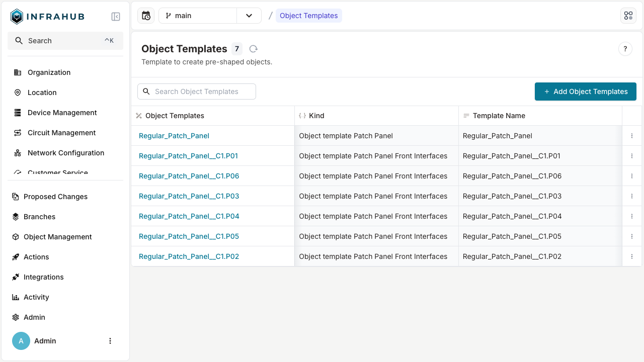Select Device Management from the sidebar
644x362 pixels.
pos(62,113)
